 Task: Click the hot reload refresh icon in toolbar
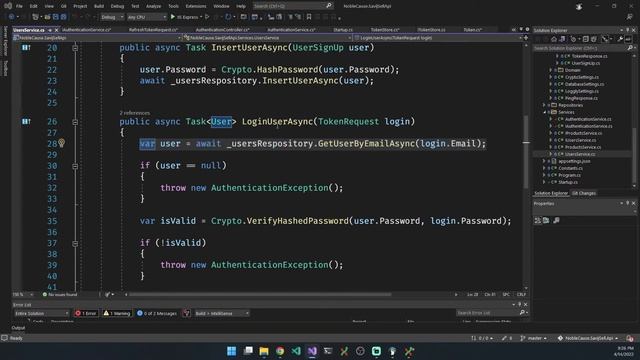coord(228,17)
